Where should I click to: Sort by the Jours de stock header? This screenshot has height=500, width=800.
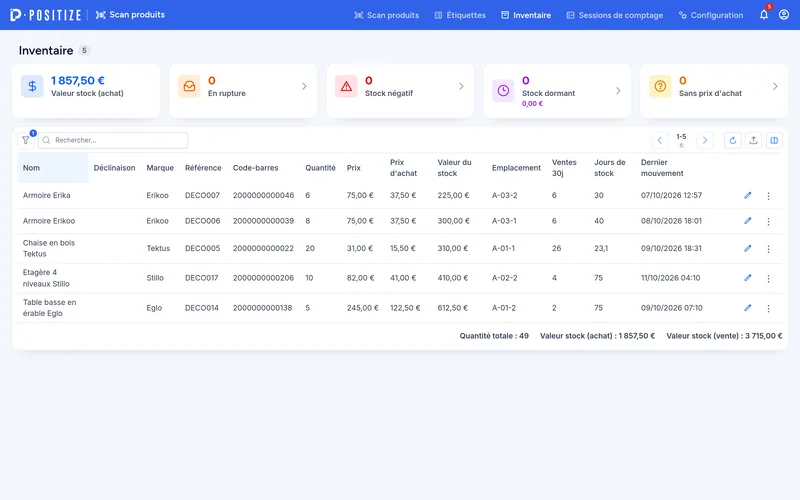coord(610,168)
